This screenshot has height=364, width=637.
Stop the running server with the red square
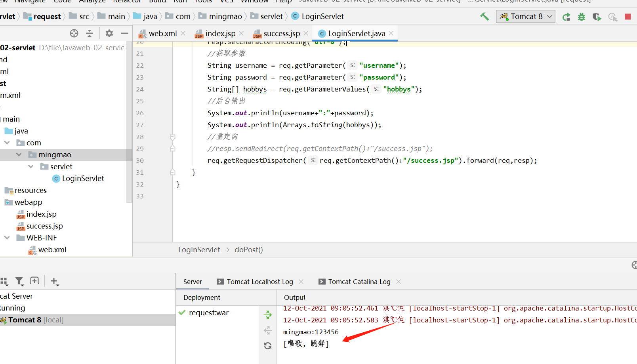[628, 17]
